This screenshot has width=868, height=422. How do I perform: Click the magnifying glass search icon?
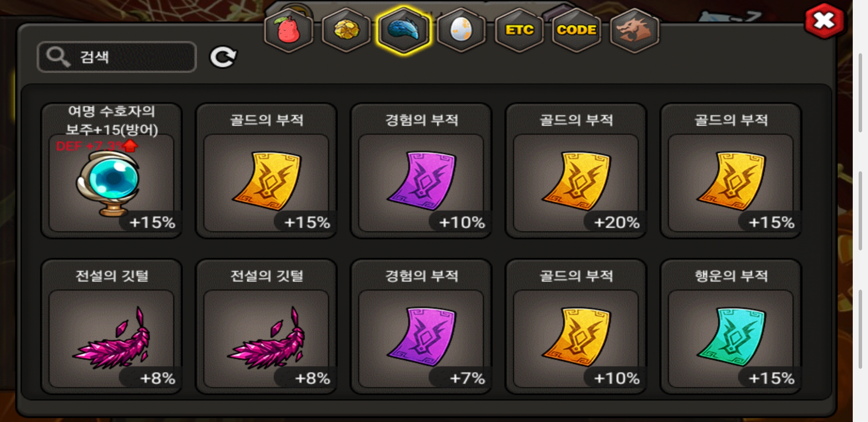tap(58, 57)
